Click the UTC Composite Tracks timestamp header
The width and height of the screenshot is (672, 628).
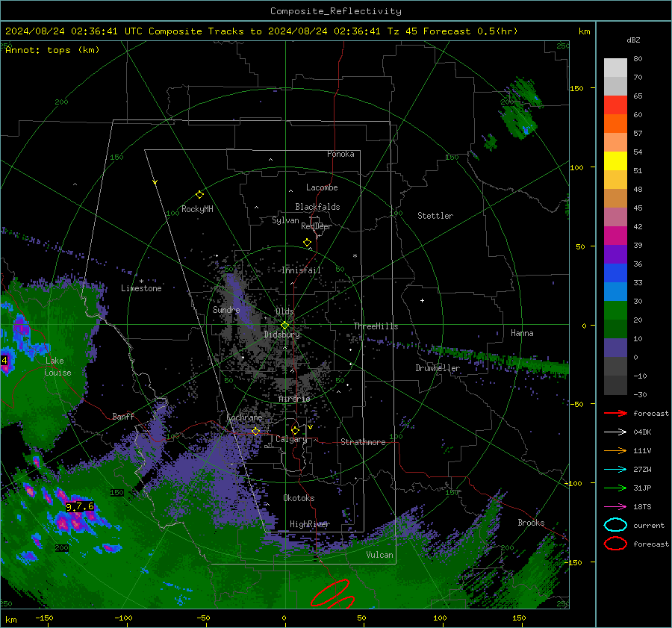click(261, 31)
